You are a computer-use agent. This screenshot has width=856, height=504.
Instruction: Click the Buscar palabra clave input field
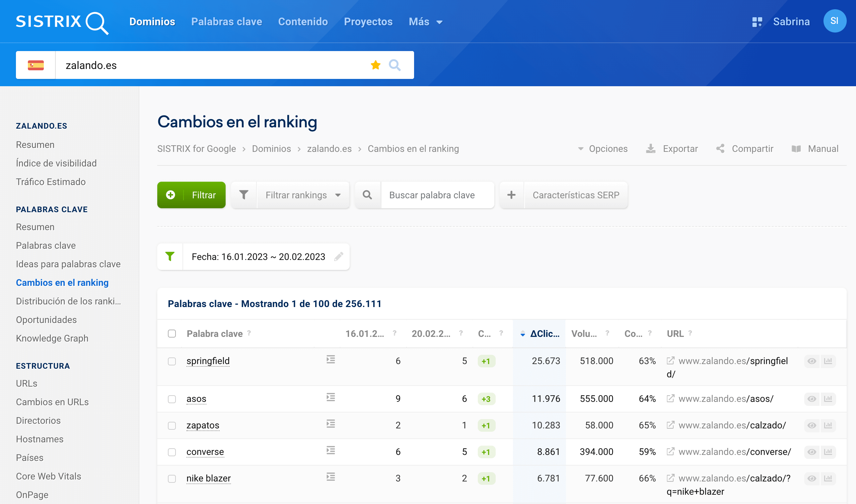coord(437,195)
